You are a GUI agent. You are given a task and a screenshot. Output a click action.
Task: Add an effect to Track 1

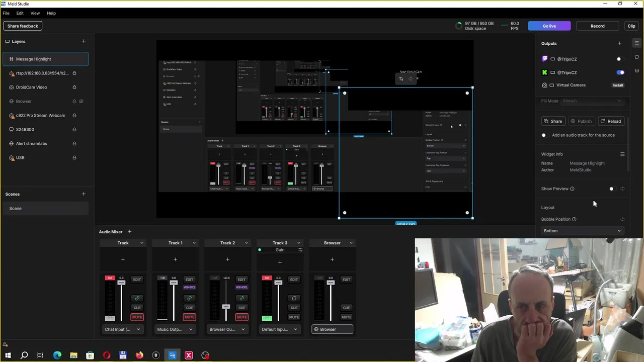pos(175,259)
